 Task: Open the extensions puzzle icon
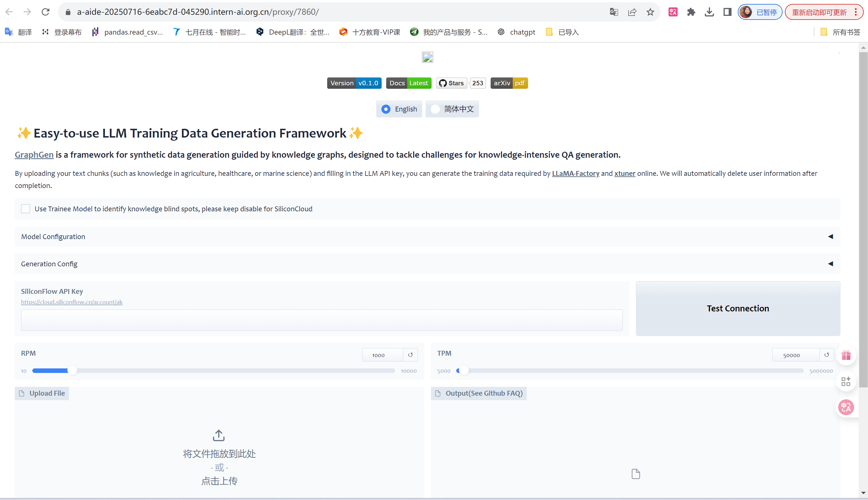[691, 12]
